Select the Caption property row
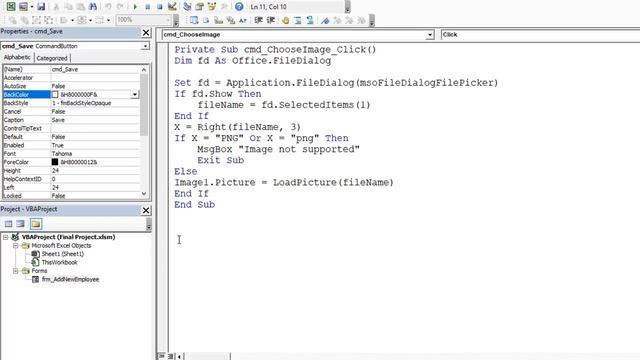 coord(71,120)
